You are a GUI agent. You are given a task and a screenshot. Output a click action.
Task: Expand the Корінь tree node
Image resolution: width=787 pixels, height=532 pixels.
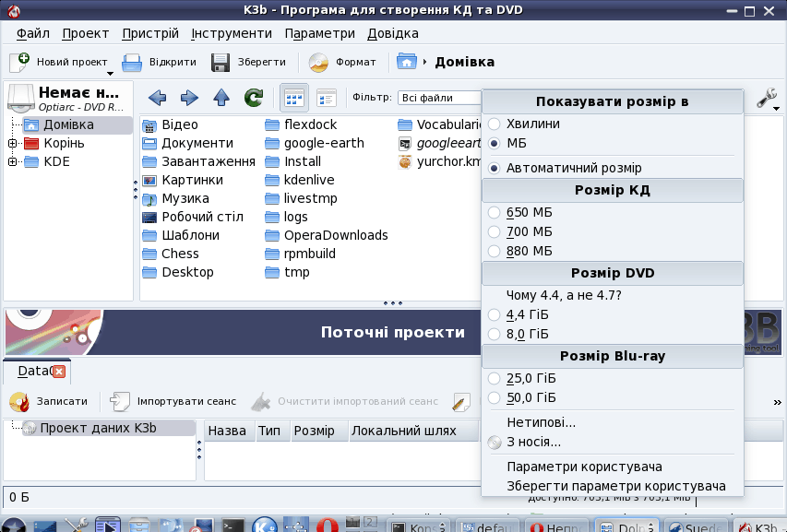[x=12, y=143]
